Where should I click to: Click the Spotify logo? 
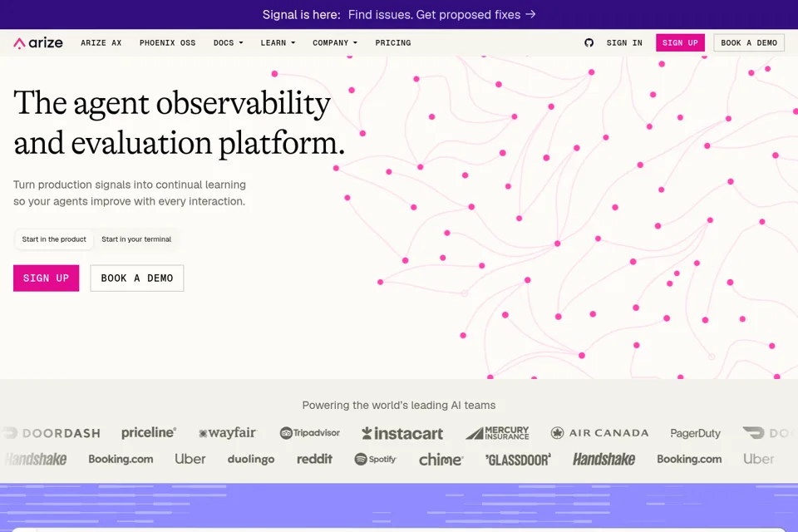375,459
